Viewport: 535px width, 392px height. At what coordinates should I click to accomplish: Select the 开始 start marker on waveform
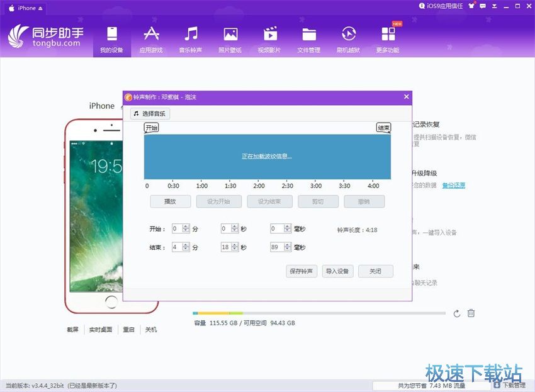pos(151,128)
